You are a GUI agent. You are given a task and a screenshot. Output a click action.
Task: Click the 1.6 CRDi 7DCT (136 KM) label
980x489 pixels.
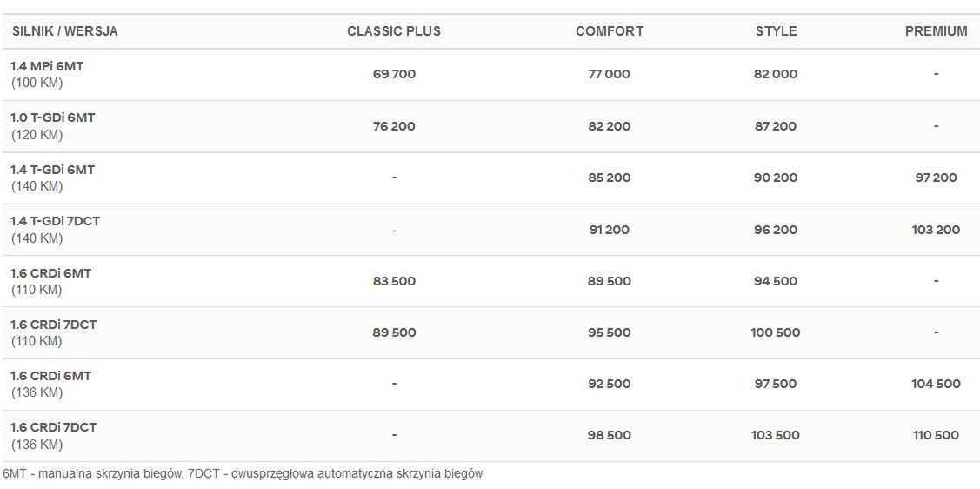click(54, 427)
